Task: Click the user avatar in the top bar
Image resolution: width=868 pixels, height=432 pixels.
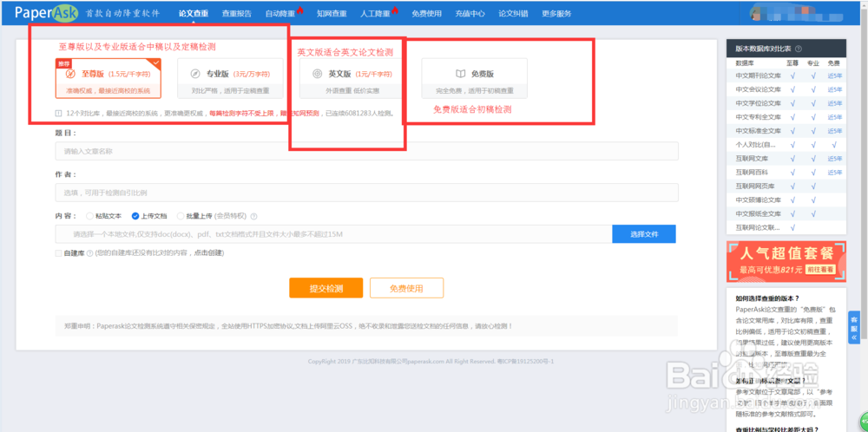Action: pos(758,15)
